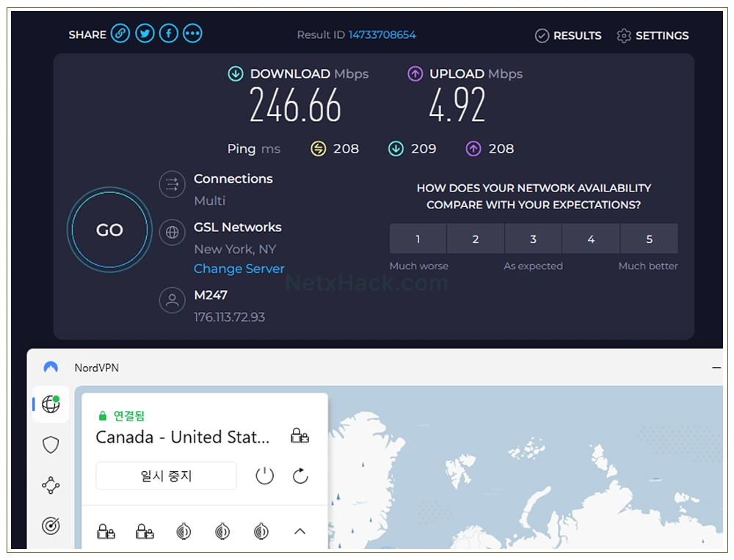Click the Connections mode icon
Image resolution: width=734 pixels, height=560 pixels.
click(x=172, y=184)
